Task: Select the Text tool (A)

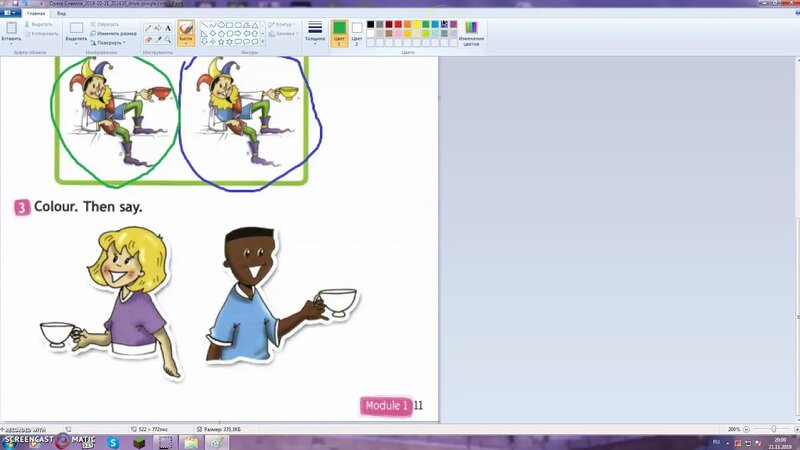Action: pos(168,28)
